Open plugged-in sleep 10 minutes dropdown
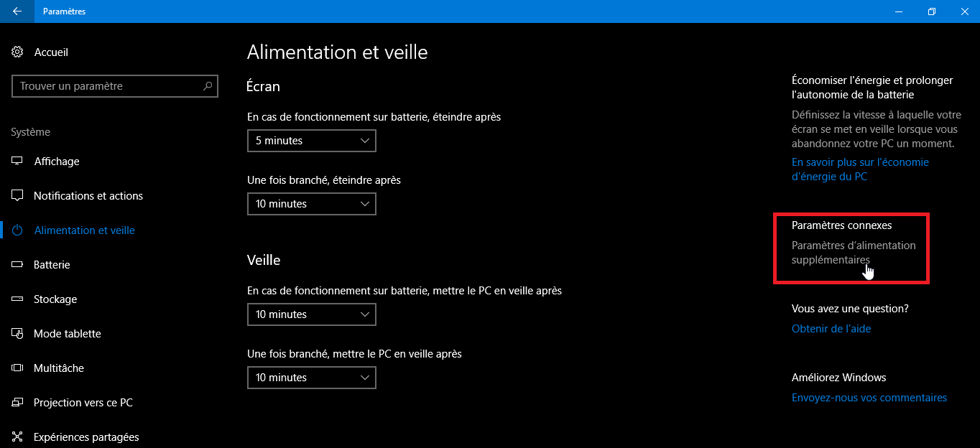Image resolution: width=980 pixels, height=448 pixels. [311, 378]
